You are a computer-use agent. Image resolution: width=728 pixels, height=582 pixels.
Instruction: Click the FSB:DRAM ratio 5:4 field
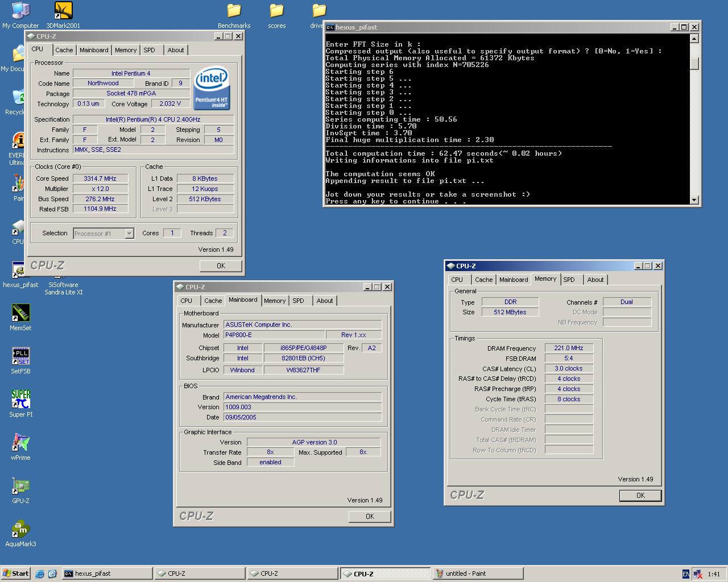pos(569,358)
